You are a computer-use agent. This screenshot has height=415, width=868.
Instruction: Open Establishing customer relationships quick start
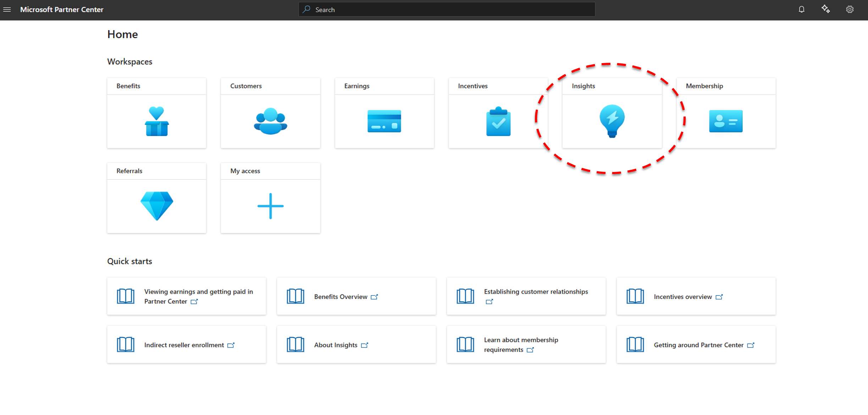click(536, 292)
